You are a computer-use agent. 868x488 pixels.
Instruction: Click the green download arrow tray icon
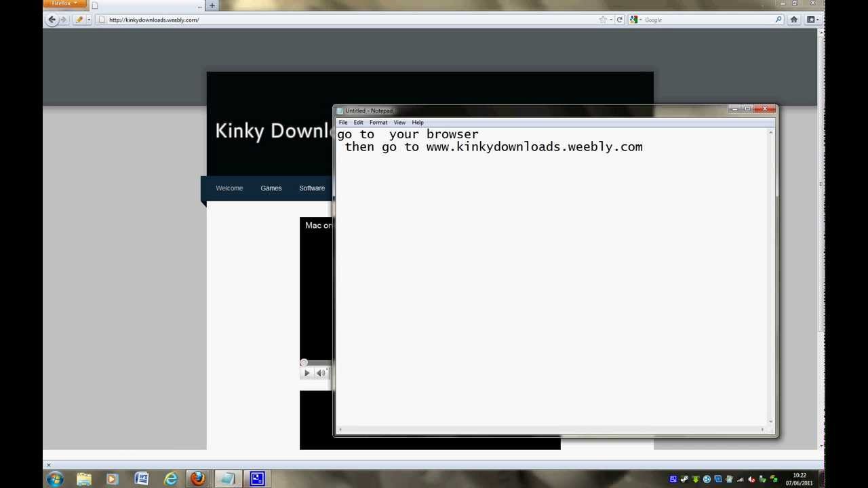(x=695, y=479)
